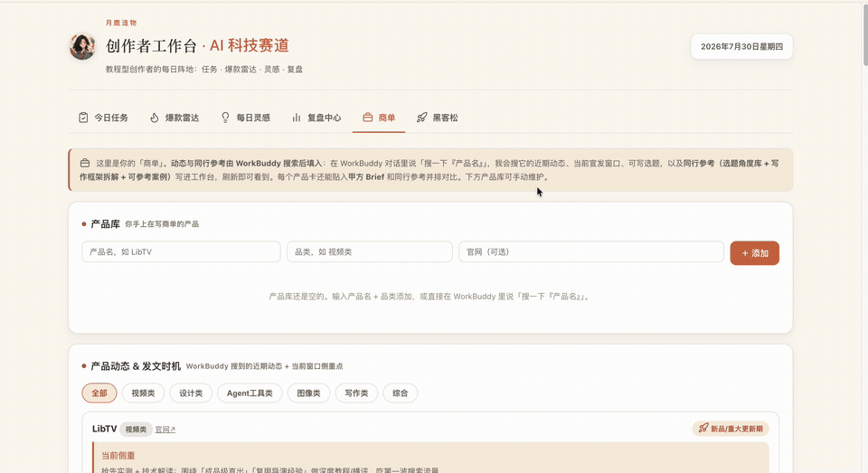Click the 当前侧重 label

pos(118,455)
